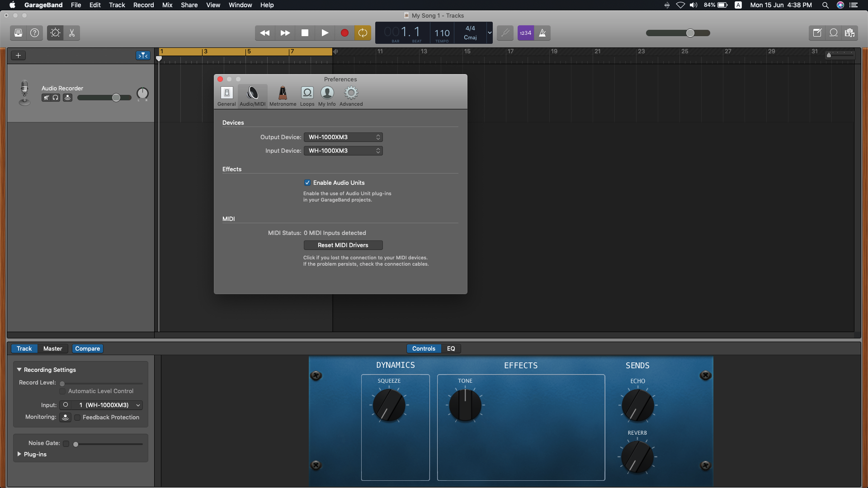Viewport: 868px width, 488px height.
Task: Tick the Noise Gate checkbox
Action: (x=66, y=444)
